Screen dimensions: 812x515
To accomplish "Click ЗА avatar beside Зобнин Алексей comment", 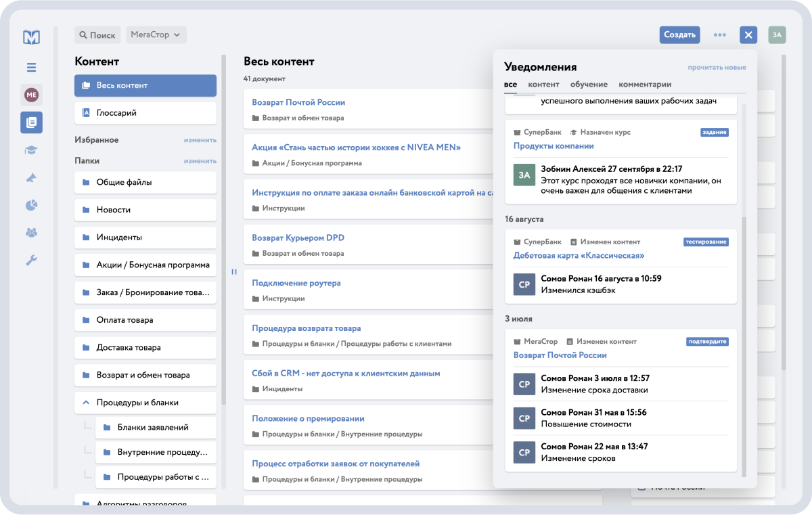I will pyautogui.click(x=524, y=175).
